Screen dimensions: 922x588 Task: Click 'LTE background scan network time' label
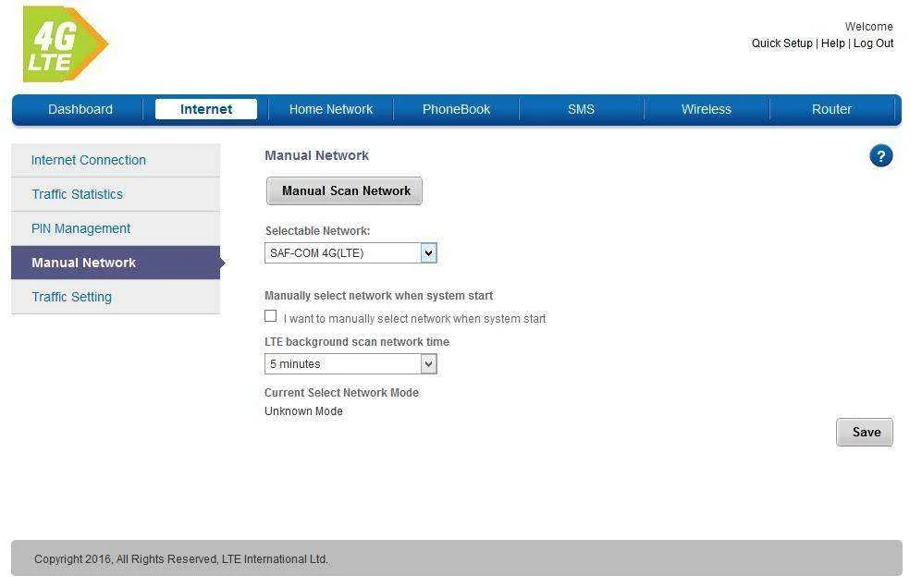[x=357, y=342]
